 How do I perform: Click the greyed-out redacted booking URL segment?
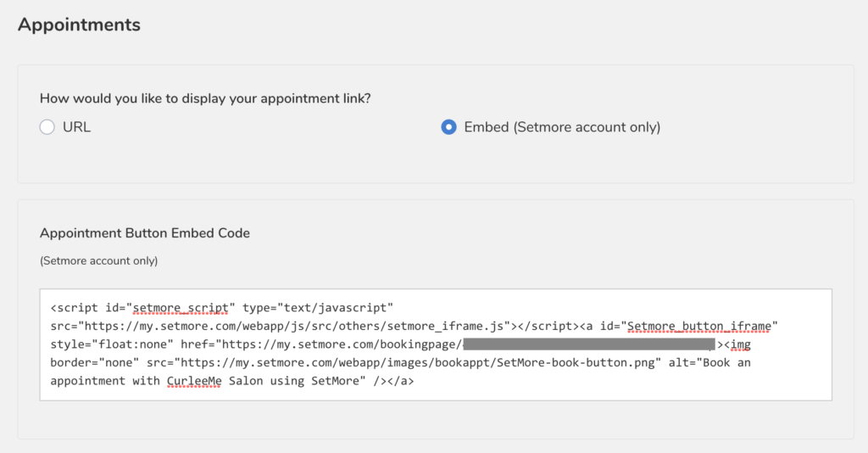pos(589,344)
